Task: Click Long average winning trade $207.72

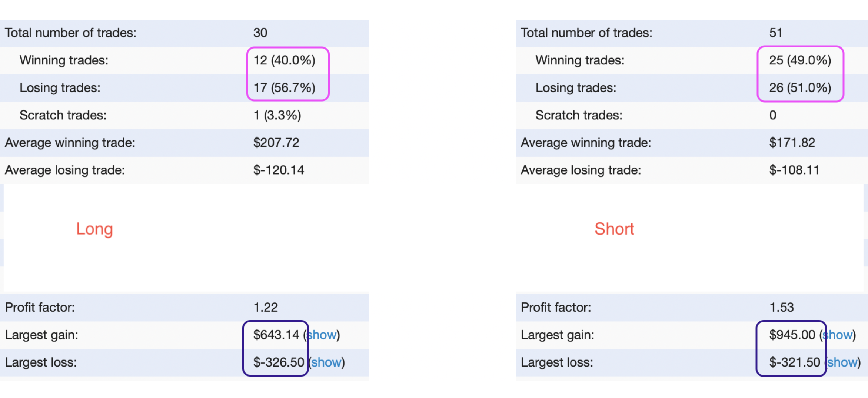Action: pos(276,143)
